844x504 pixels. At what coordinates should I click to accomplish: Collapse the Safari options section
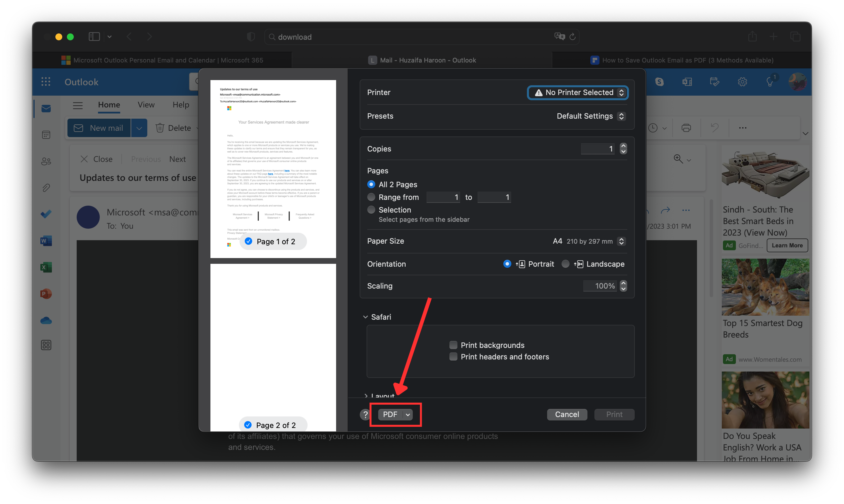tap(366, 317)
